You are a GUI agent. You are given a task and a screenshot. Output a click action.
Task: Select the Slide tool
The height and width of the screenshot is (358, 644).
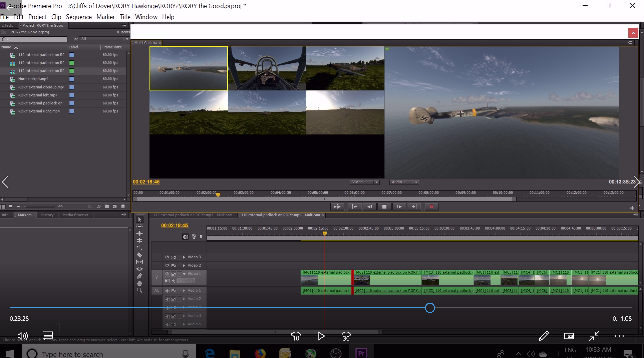pos(140,269)
